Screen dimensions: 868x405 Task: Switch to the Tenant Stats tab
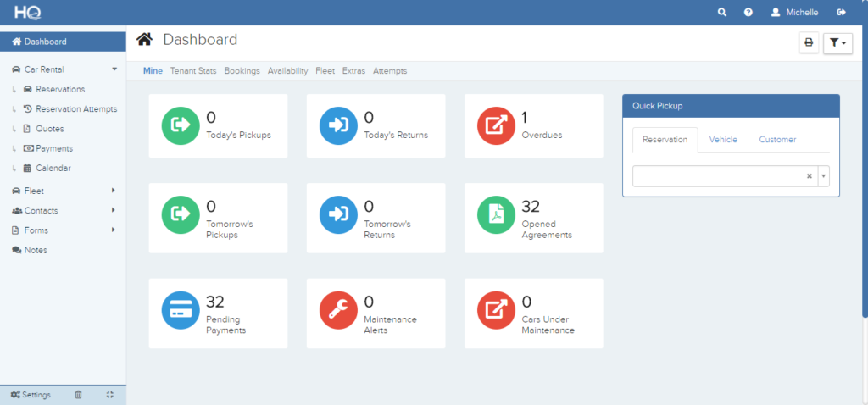coord(193,71)
